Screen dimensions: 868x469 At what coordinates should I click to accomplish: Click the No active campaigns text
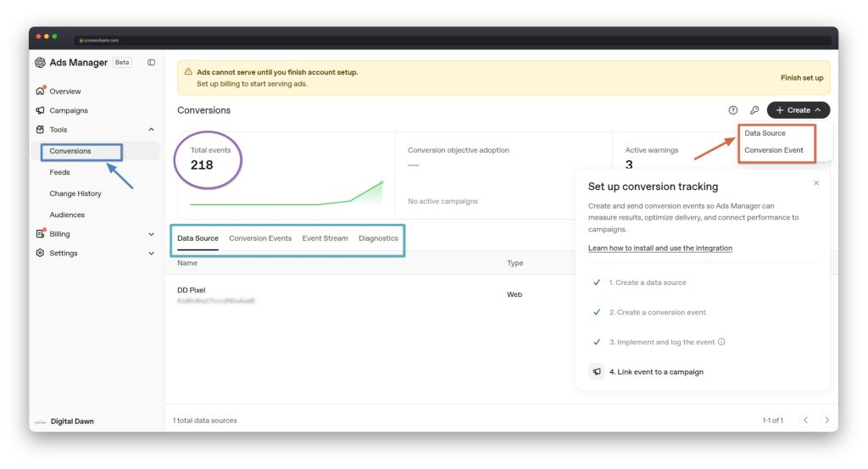pos(442,201)
